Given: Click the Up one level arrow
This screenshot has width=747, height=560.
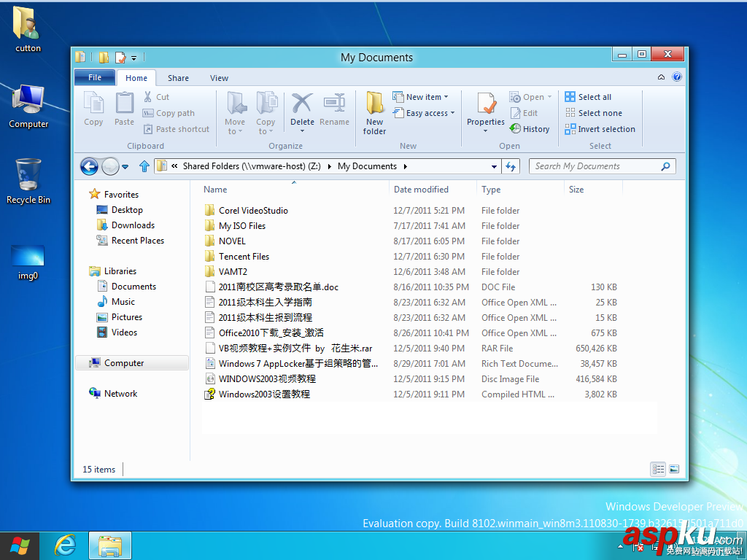Looking at the screenshot, I should (x=144, y=166).
